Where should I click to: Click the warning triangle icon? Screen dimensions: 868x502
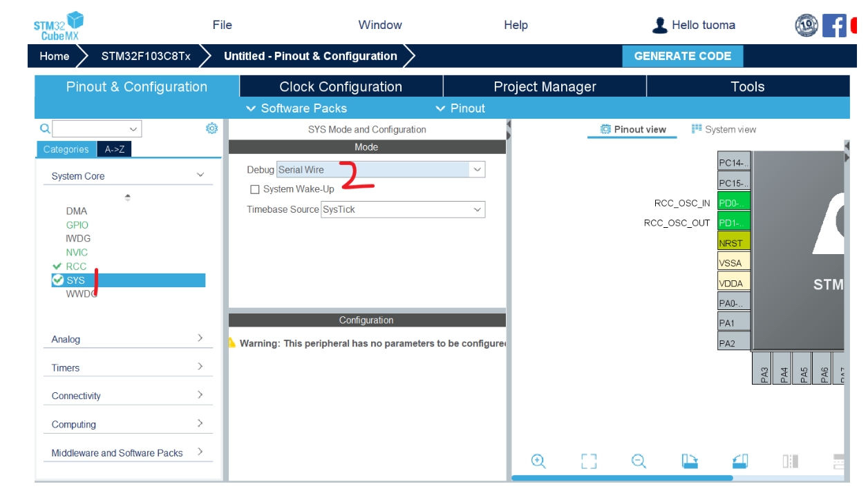(x=232, y=342)
